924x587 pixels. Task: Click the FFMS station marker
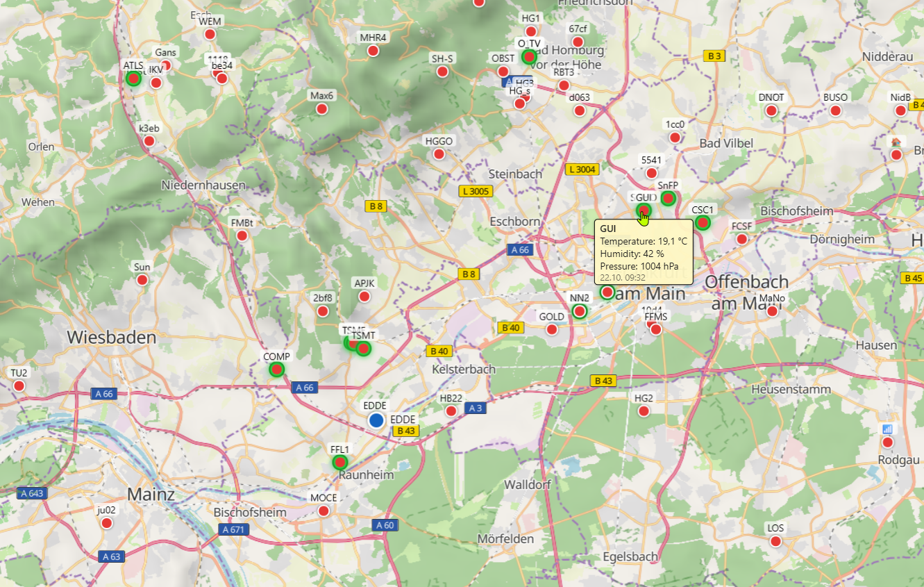(656, 329)
